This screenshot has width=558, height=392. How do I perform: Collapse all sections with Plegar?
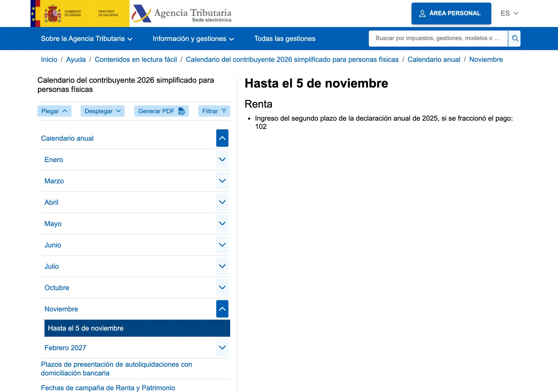point(54,111)
